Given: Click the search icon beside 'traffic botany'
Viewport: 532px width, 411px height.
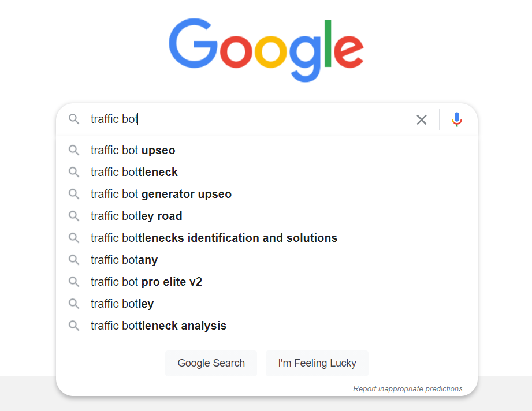Looking at the screenshot, I should 74,260.
